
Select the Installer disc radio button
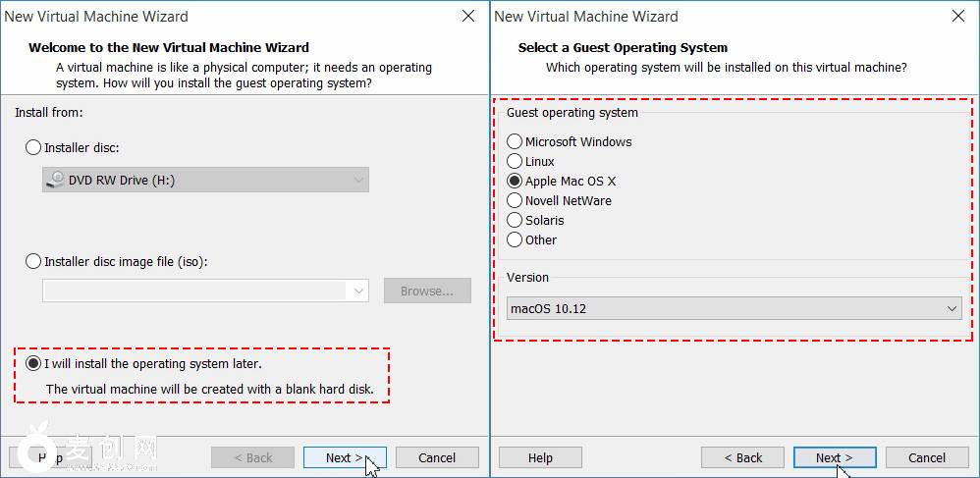tap(33, 148)
